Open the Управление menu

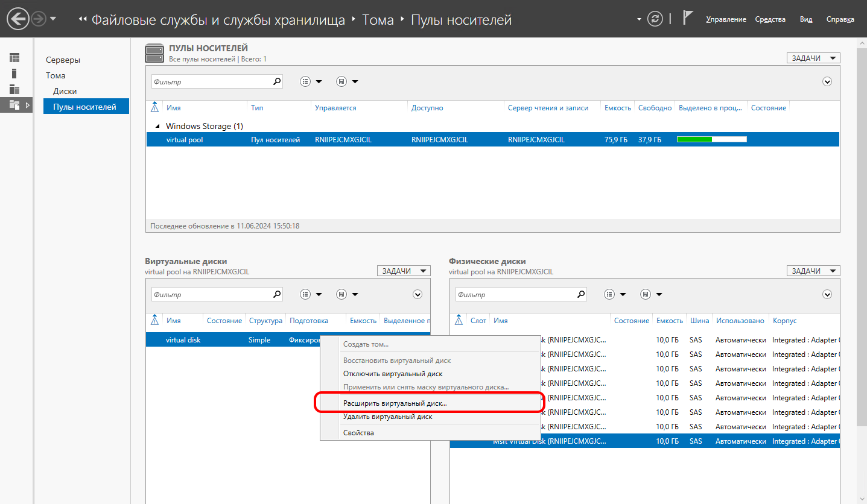(x=726, y=19)
